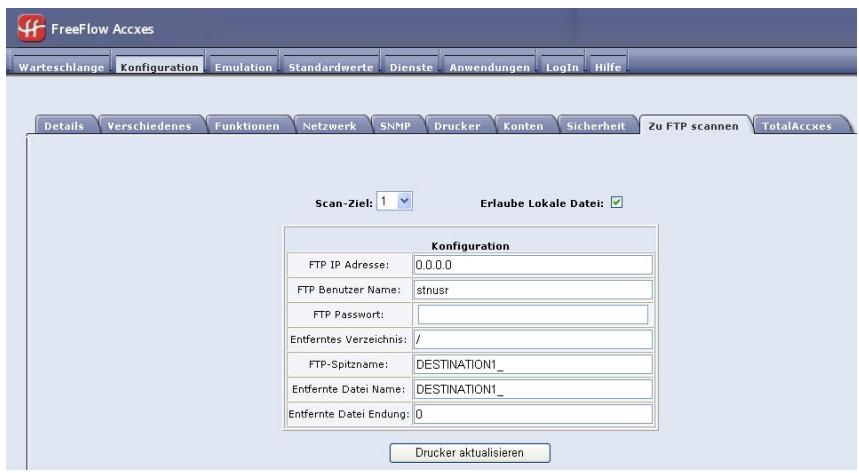Click the FreeFlow Accxes logo icon
This screenshot has width=859, height=473.
[x=31, y=28]
